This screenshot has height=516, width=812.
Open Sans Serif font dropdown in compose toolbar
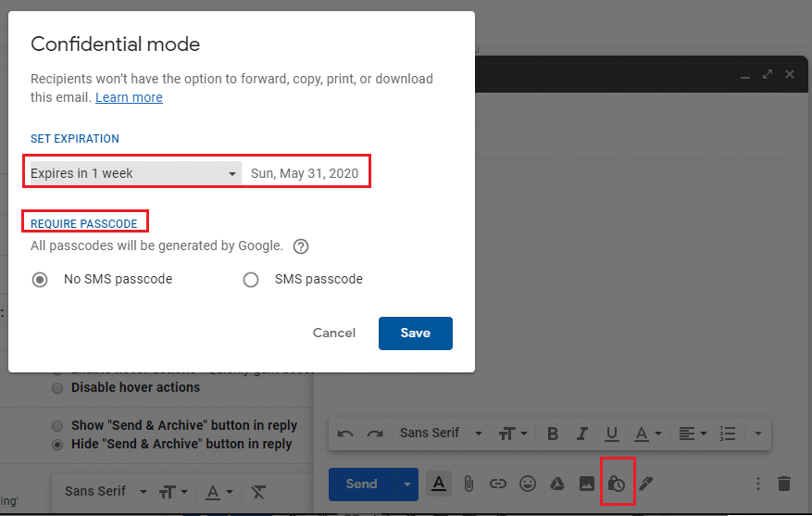click(441, 434)
